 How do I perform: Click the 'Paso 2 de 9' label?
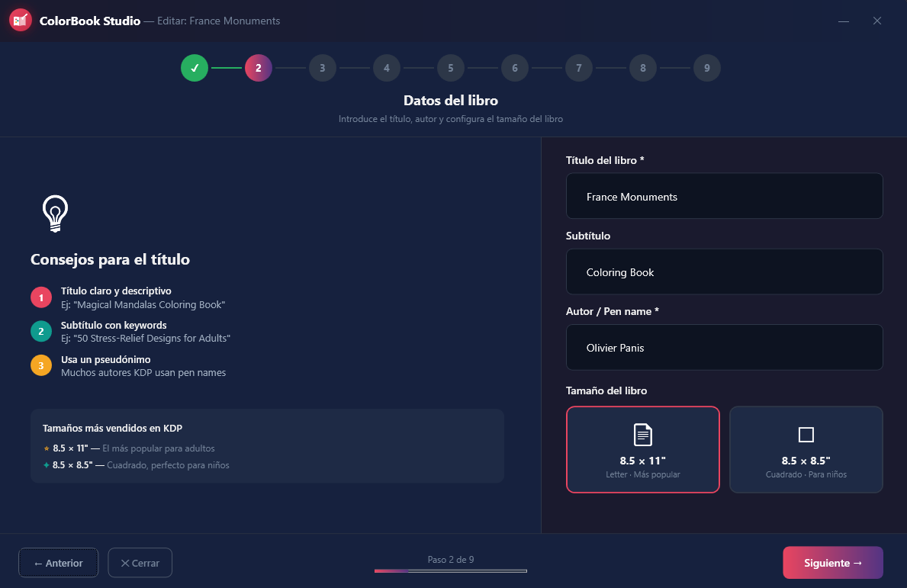pos(451,559)
